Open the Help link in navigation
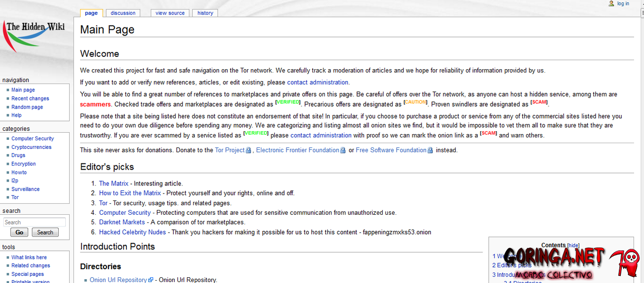Image resolution: width=644 pixels, height=283 pixels. pyautogui.click(x=17, y=115)
